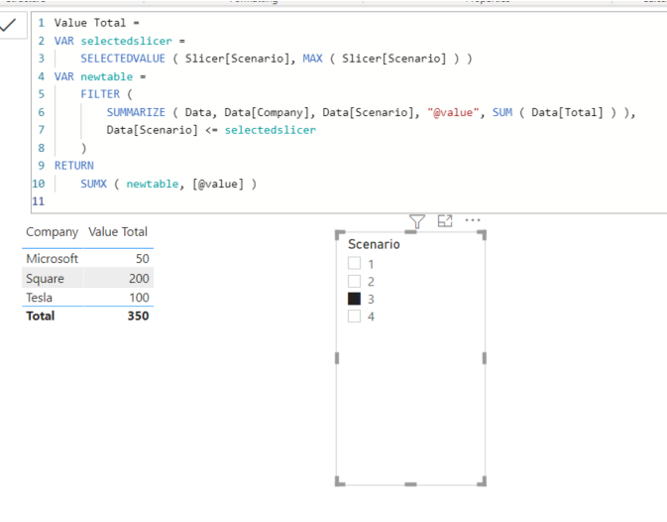Click the selectedslicer variable on line 2
Screen dimensions: 667x522
[126, 41]
